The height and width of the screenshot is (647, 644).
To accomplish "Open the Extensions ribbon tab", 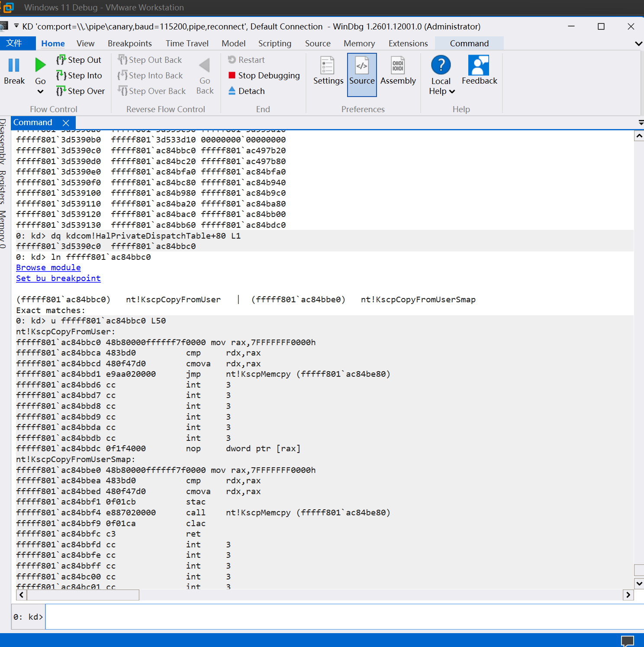I will coord(408,43).
